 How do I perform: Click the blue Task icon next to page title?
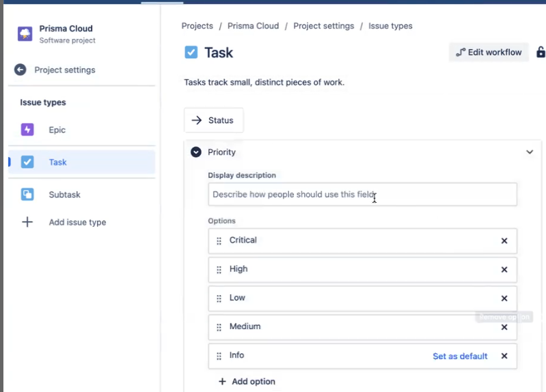tap(191, 52)
